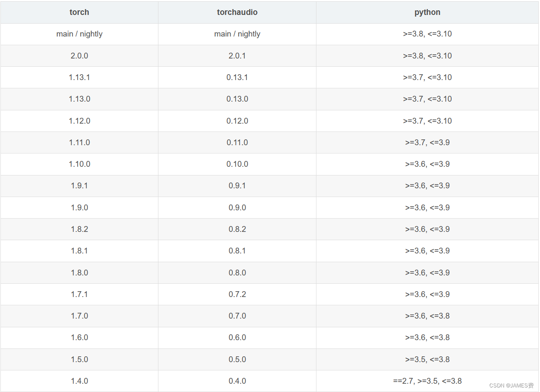Screen dimensions: 540x392
Task: Click torch version 1.9.1 cell
Action: click(x=79, y=186)
